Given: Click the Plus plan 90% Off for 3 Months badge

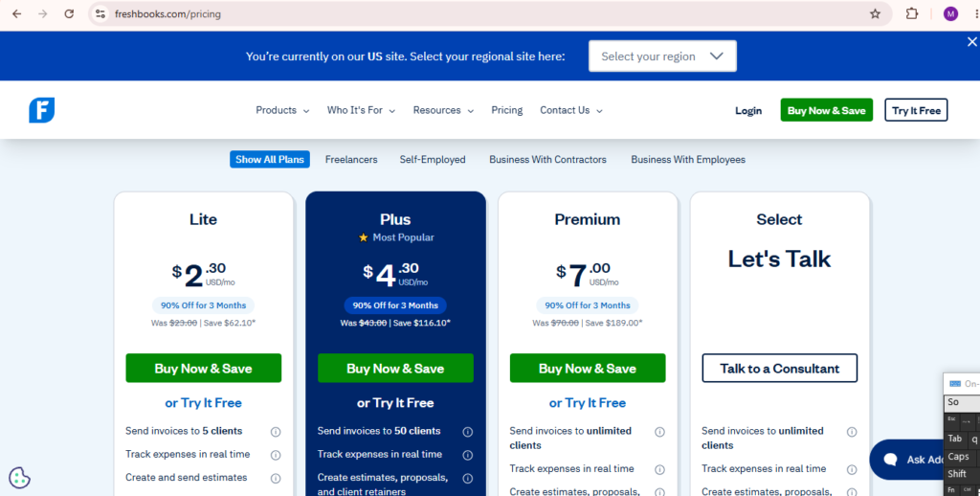Looking at the screenshot, I should tap(395, 305).
